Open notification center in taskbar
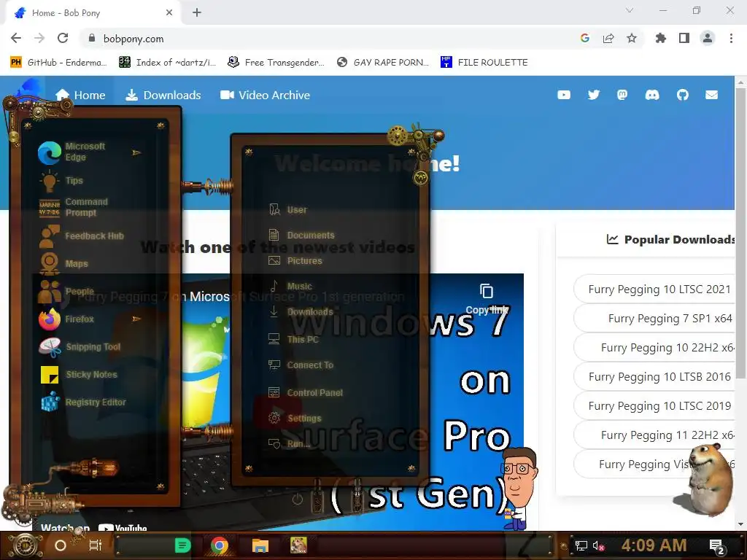 pyautogui.click(x=717, y=546)
